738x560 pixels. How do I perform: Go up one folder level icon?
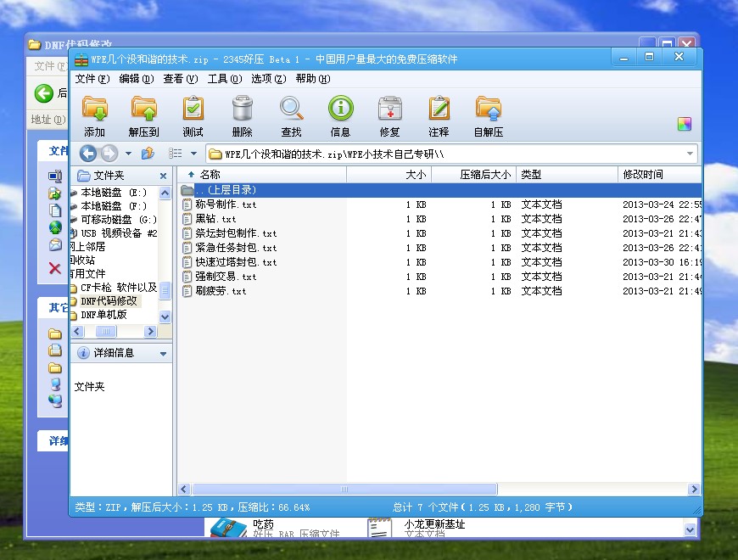148,153
